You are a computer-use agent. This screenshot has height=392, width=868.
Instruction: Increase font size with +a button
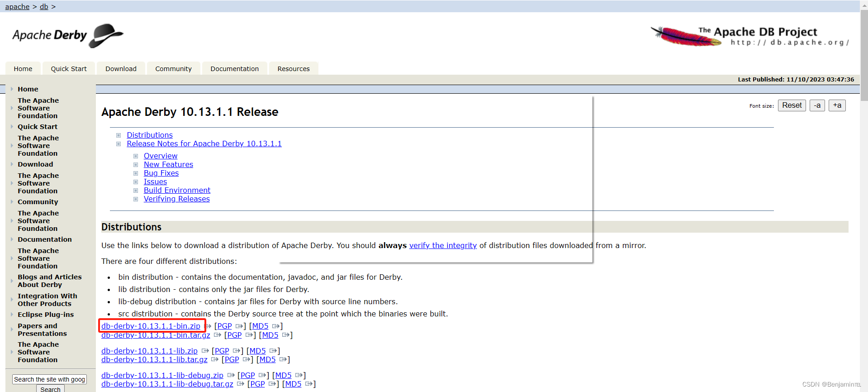coord(837,105)
